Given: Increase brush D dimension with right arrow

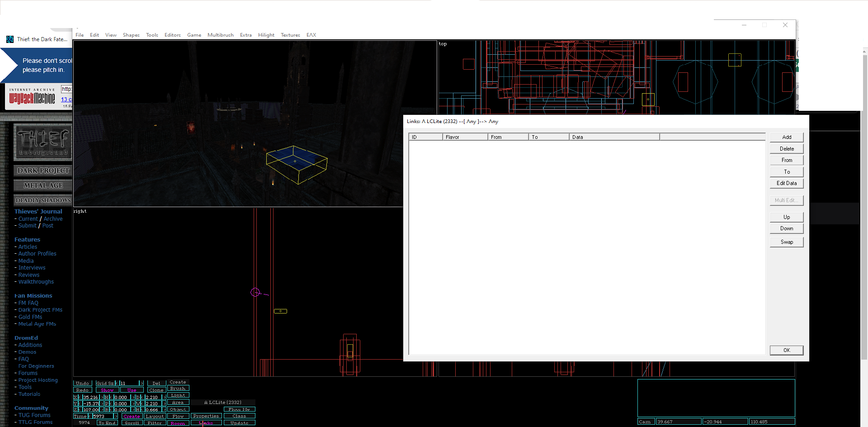Looking at the screenshot, I should tap(164, 397).
